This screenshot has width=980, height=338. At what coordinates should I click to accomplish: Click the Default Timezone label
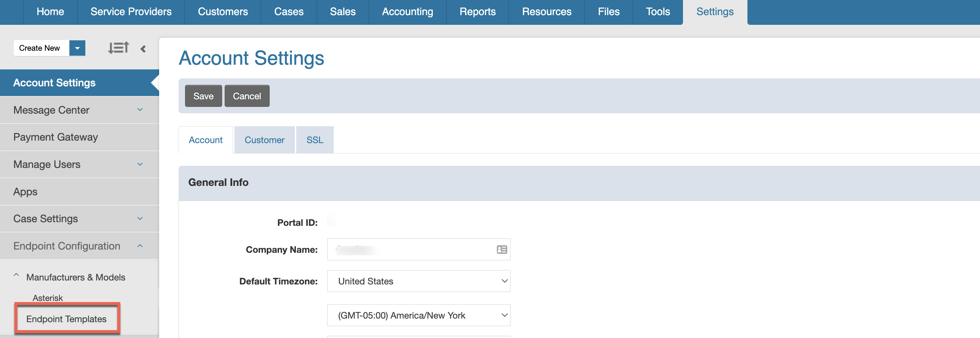point(278,281)
